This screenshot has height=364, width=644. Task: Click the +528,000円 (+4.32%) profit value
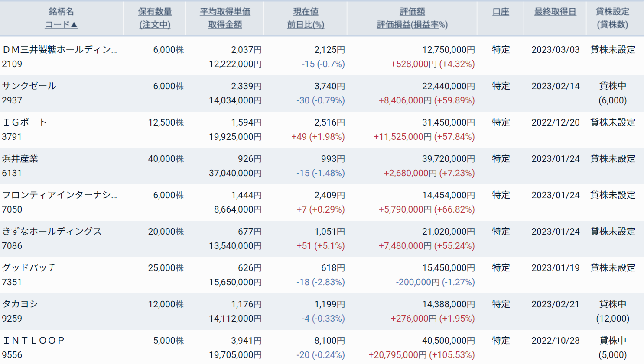(x=433, y=64)
